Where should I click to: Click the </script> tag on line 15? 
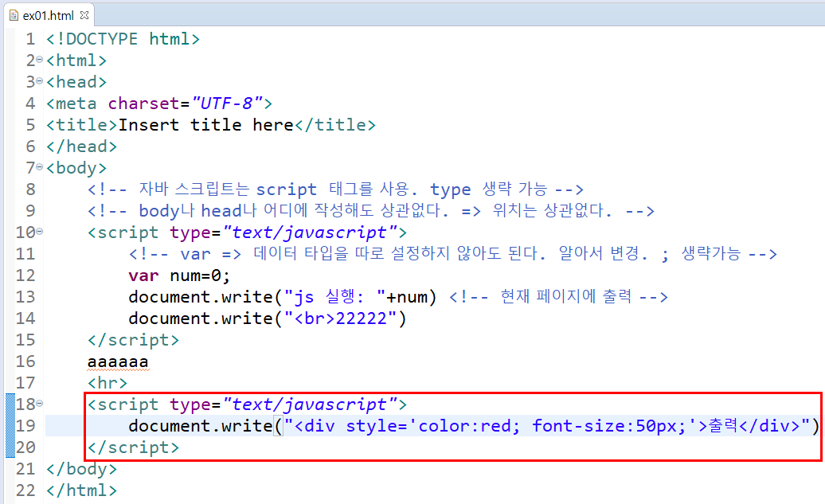[x=134, y=340]
